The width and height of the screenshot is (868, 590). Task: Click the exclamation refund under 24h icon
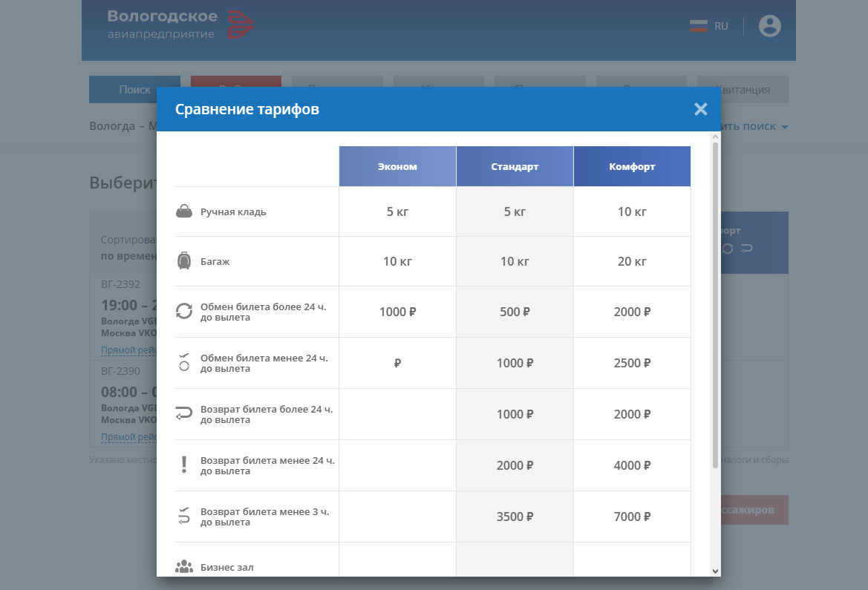tap(184, 465)
